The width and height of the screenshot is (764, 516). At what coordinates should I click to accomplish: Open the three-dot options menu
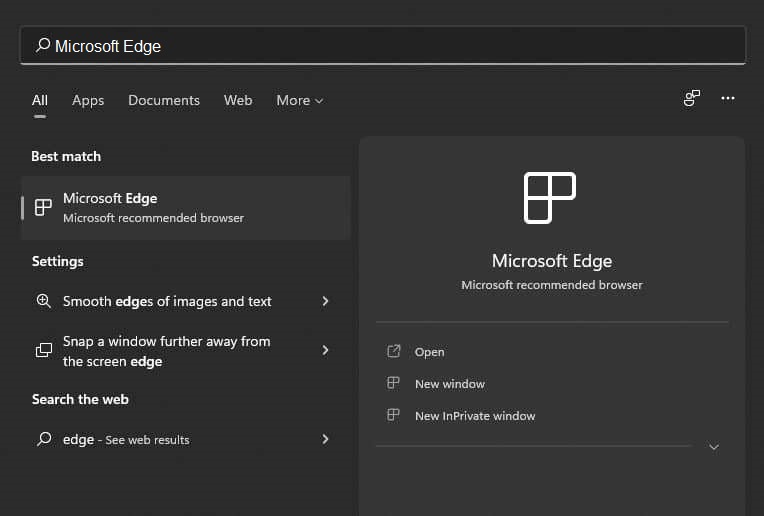(727, 98)
